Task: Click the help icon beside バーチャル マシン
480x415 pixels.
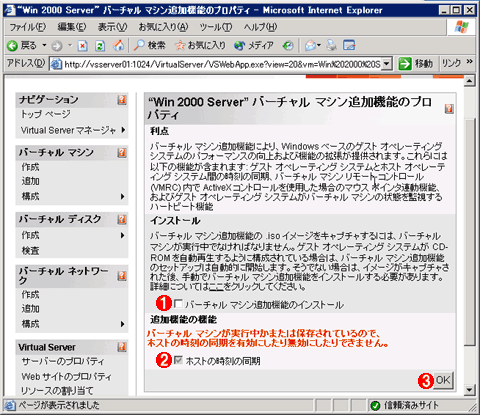Action: pos(122,153)
